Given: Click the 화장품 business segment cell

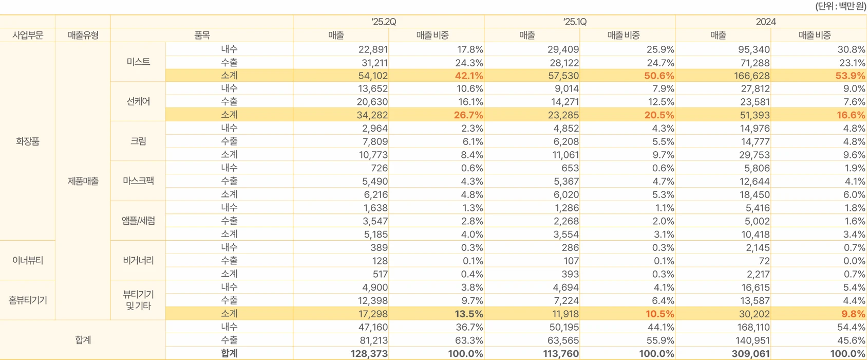Looking at the screenshot, I should coord(28,141).
